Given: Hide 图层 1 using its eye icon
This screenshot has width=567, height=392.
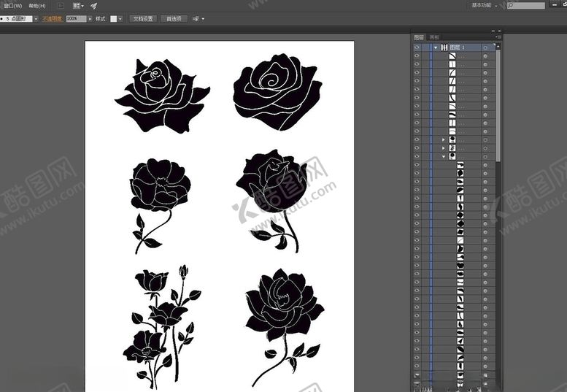Looking at the screenshot, I should coord(417,47).
